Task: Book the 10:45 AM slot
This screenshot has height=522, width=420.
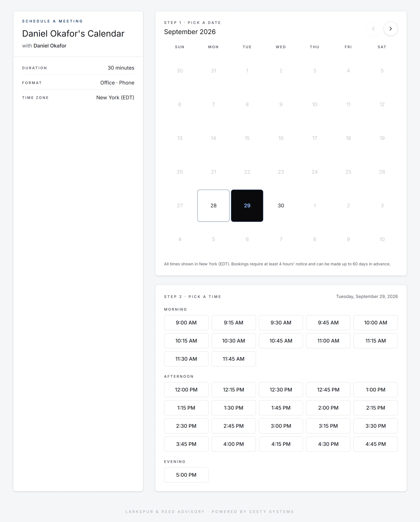Action: (281, 341)
